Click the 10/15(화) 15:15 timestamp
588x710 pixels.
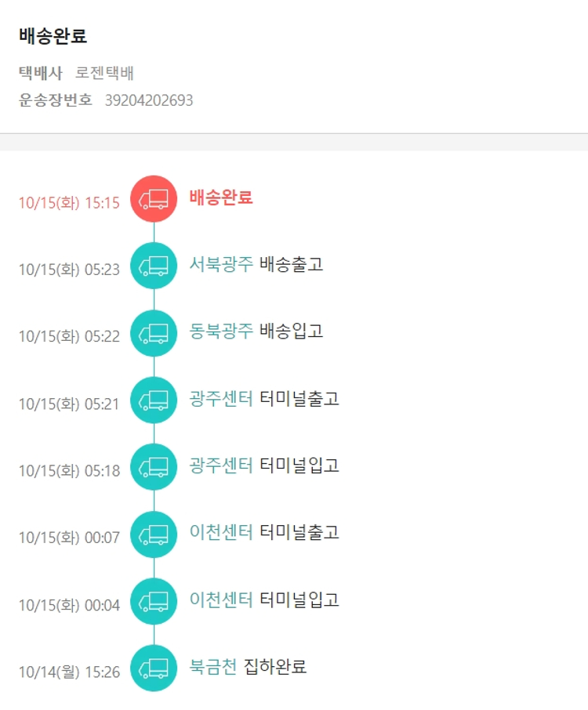(x=69, y=203)
